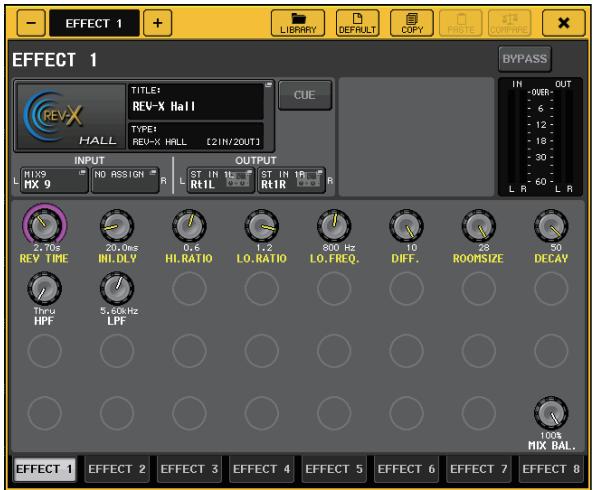Select the DECAY knob

pyautogui.click(x=551, y=226)
